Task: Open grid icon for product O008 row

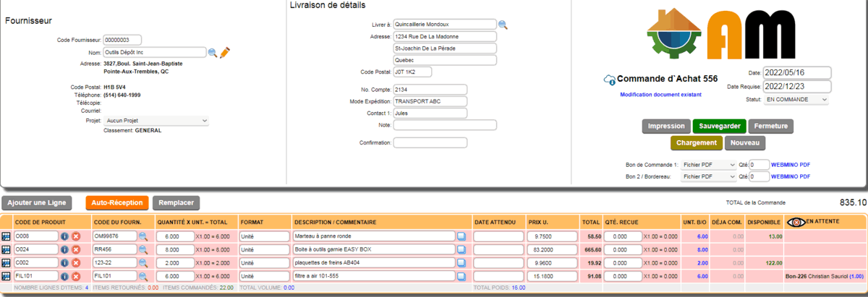Action: 7,236
